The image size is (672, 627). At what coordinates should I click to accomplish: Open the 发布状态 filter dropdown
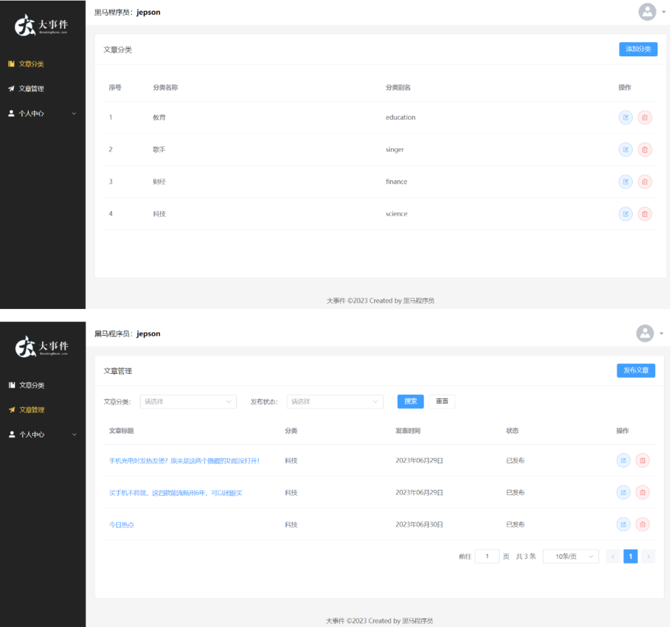coord(335,401)
